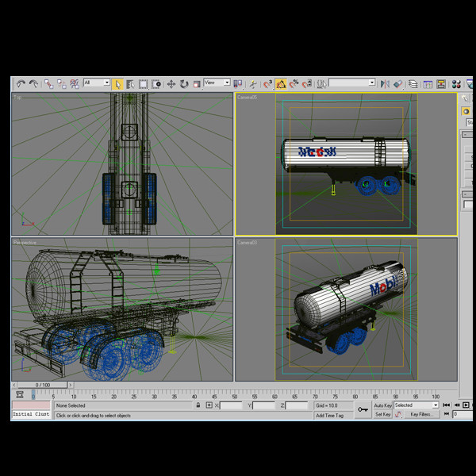476x476 pixels.
Task: Toggle the Percent Snap magnet
Action: [294, 84]
